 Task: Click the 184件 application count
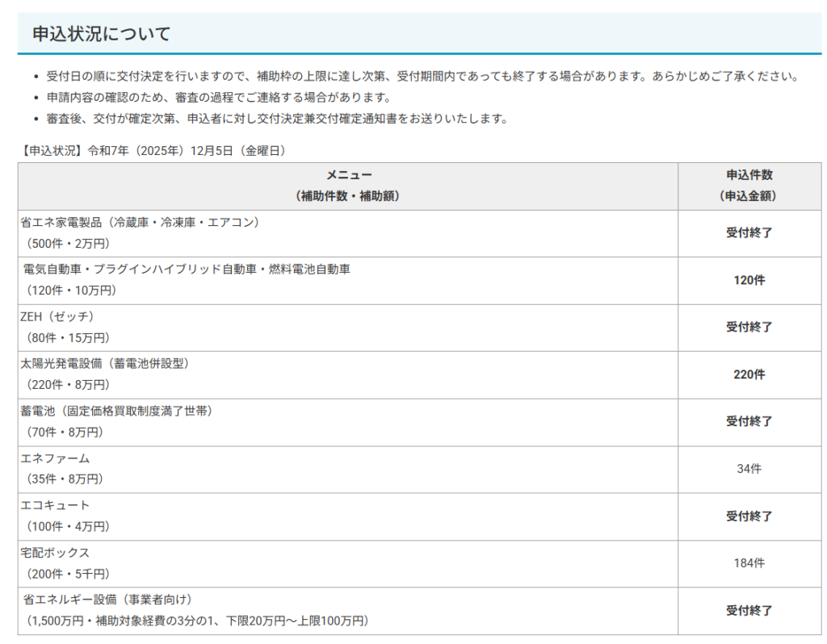(749, 563)
